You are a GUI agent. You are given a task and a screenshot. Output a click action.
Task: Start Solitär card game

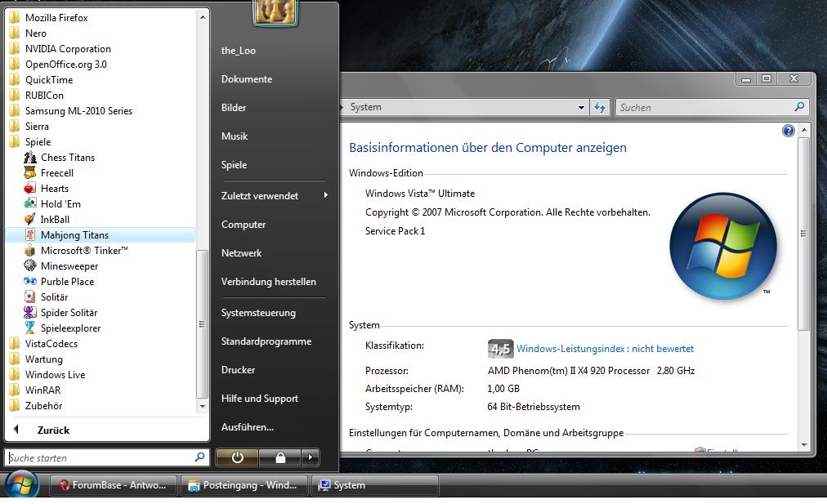30,297
